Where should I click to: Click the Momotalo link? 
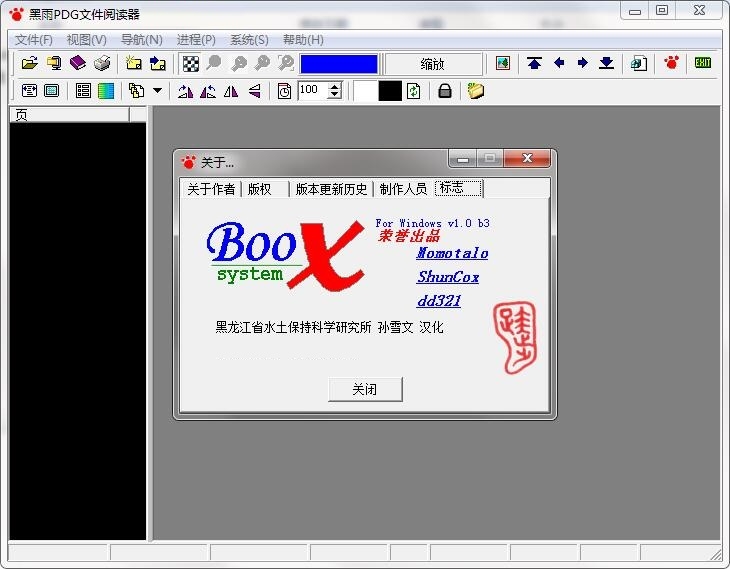(x=452, y=253)
